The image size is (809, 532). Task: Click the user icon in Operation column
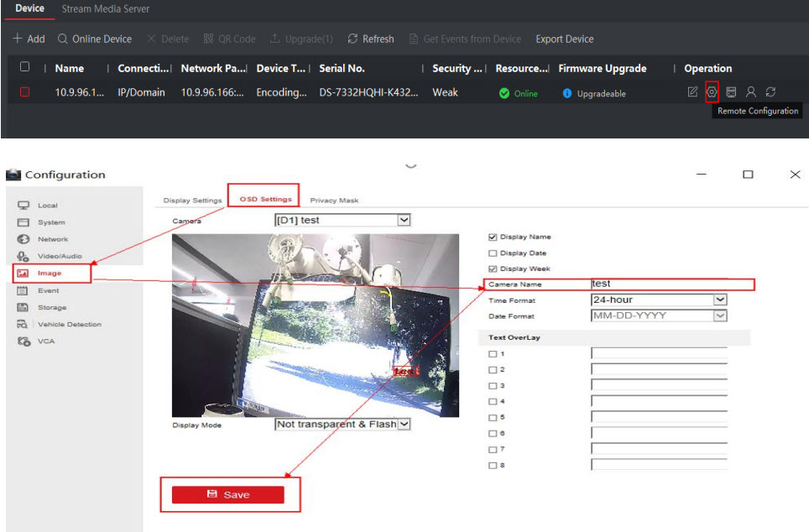coord(751,92)
